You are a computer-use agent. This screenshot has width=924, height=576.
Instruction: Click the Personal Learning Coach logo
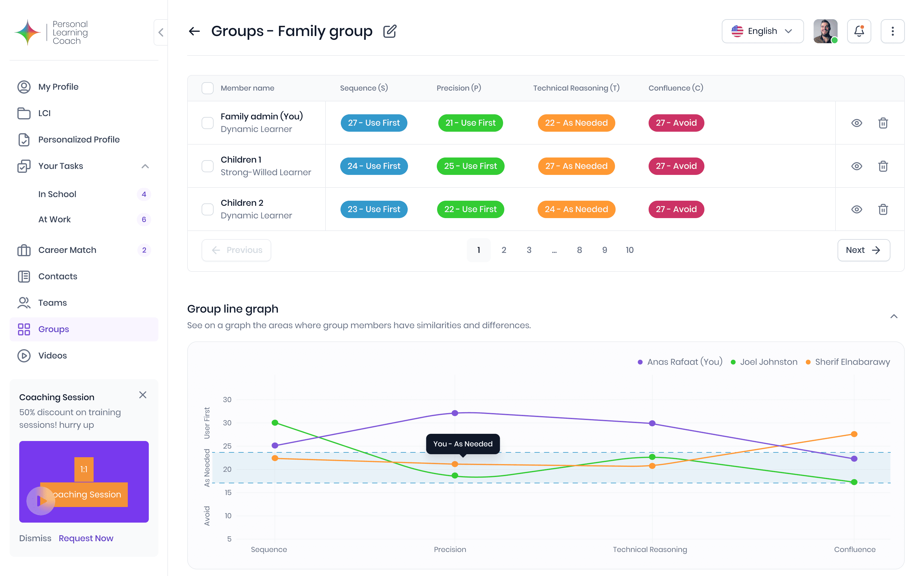tap(51, 32)
